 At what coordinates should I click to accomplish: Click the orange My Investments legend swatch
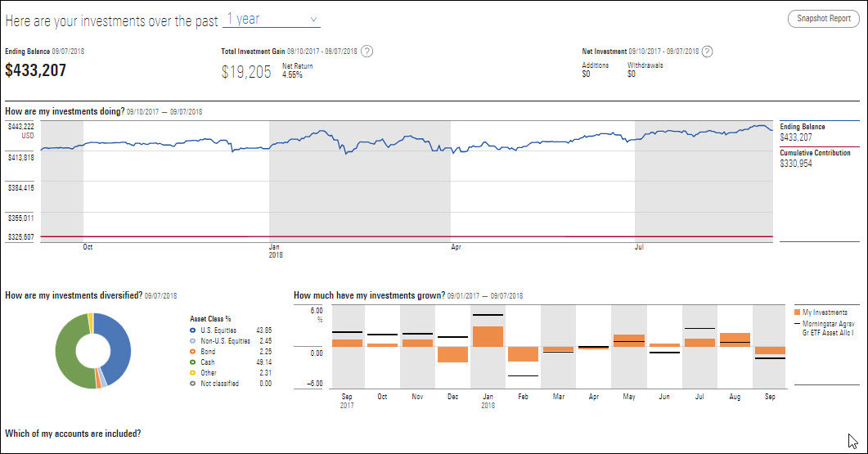(x=797, y=312)
